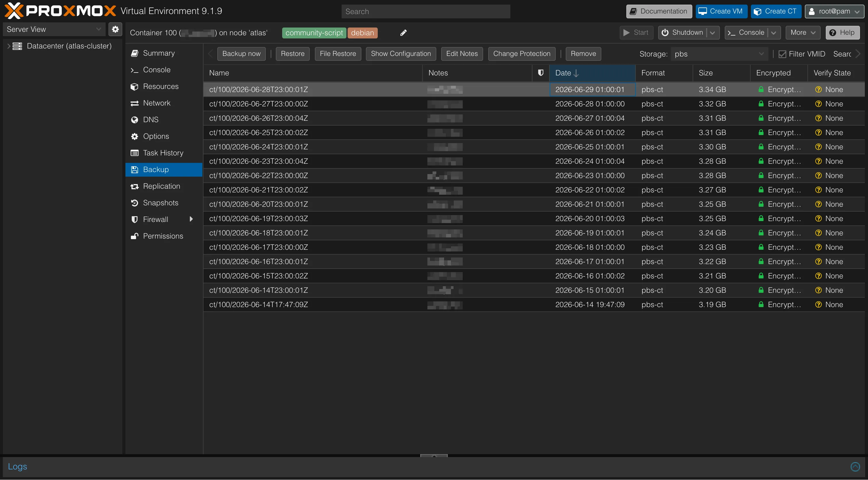Sort by the Date column header

[592, 73]
